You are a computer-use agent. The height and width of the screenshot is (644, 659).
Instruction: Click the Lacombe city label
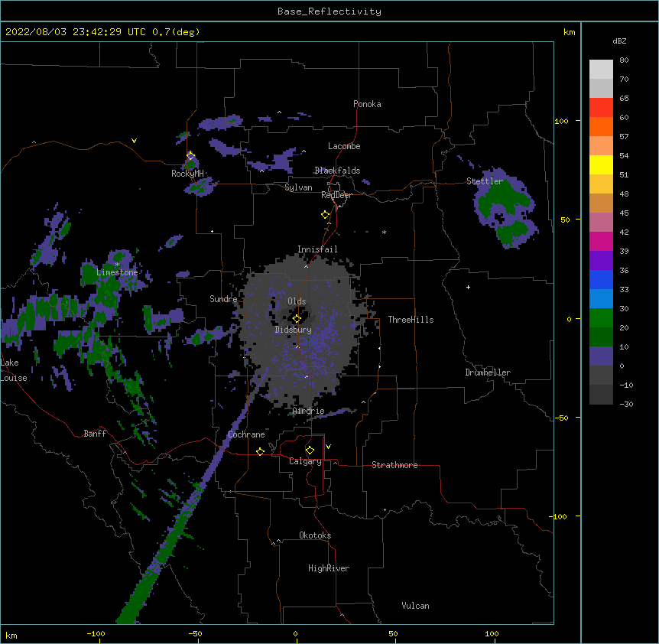click(344, 146)
